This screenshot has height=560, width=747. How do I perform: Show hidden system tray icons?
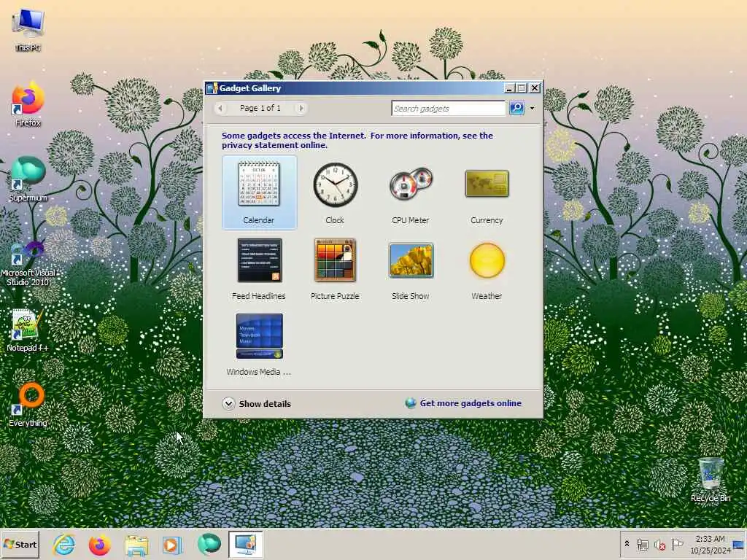pyautogui.click(x=627, y=544)
